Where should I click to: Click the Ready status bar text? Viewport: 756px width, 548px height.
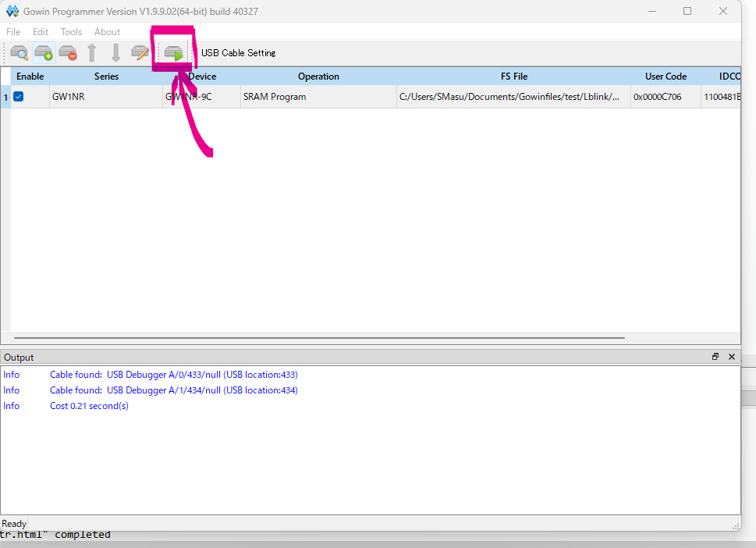tap(14, 523)
